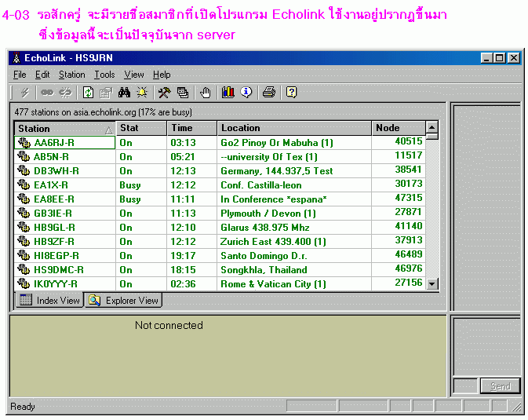Sort by the Stat column header

[141, 128]
